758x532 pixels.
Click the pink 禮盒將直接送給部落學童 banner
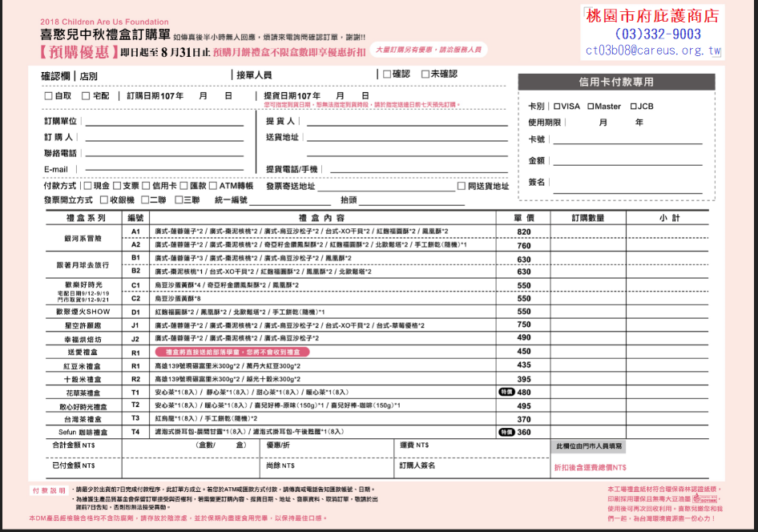click(x=232, y=353)
